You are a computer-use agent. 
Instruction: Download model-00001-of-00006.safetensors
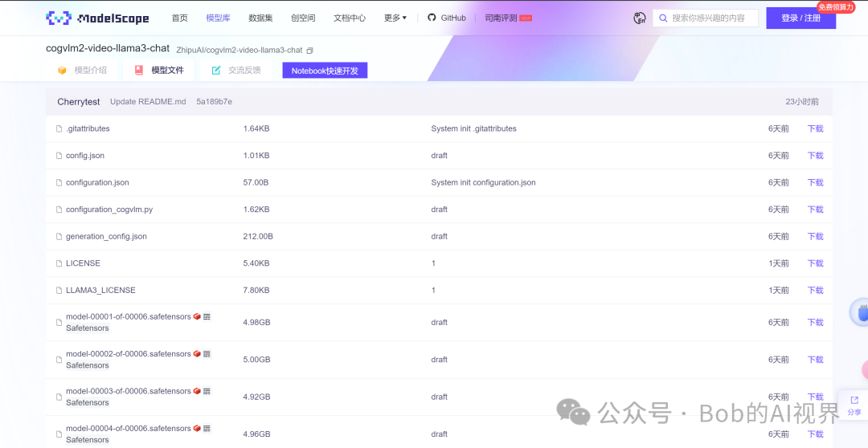coord(815,322)
